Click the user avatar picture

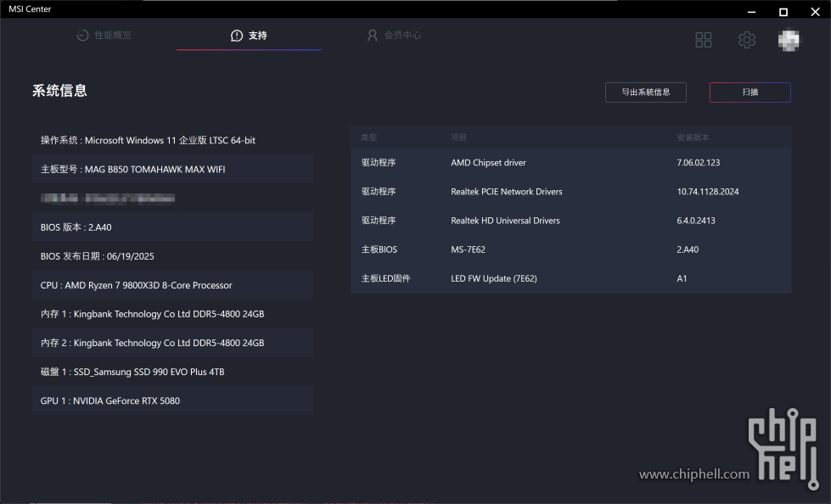click(x=789, y=40)
